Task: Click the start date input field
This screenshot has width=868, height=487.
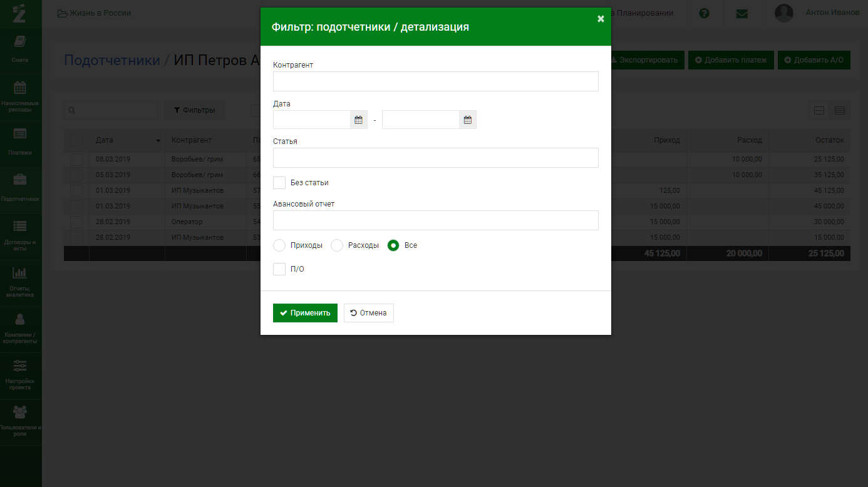Action: pyautogui.click(x=312, y=120)
